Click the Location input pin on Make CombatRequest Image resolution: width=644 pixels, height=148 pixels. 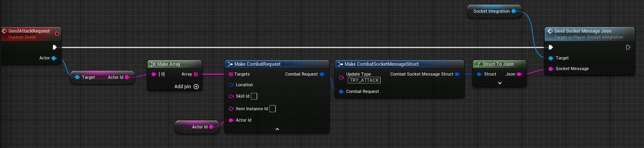coord(231,85)
